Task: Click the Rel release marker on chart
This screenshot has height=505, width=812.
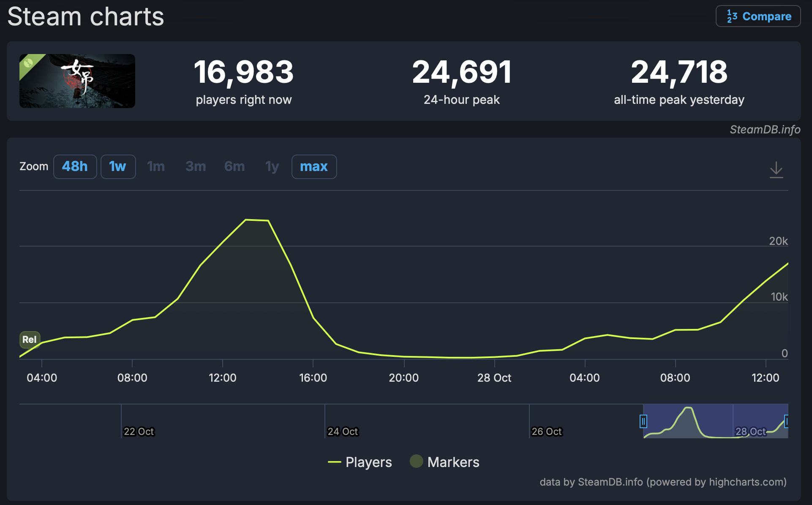Action: [30, 339]
